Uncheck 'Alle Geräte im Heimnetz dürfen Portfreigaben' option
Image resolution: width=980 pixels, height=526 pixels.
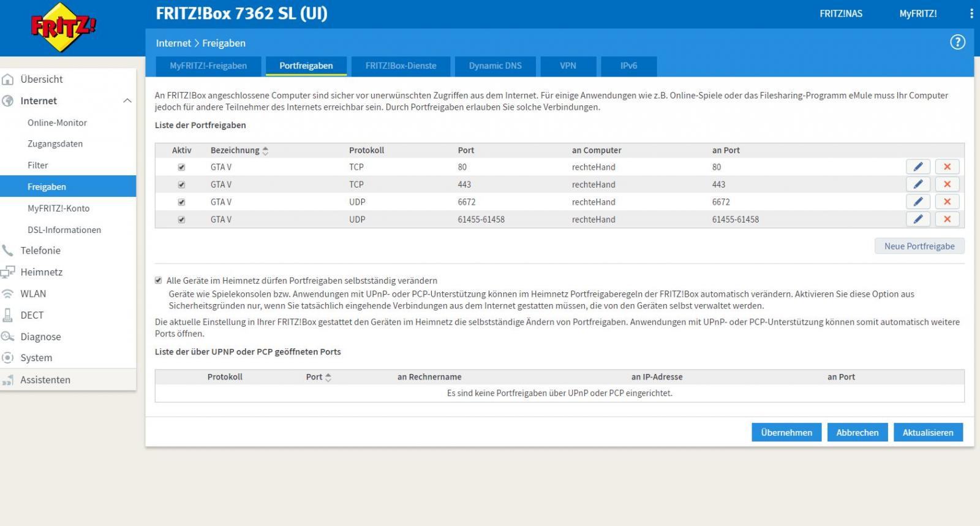tap(159, 280)
